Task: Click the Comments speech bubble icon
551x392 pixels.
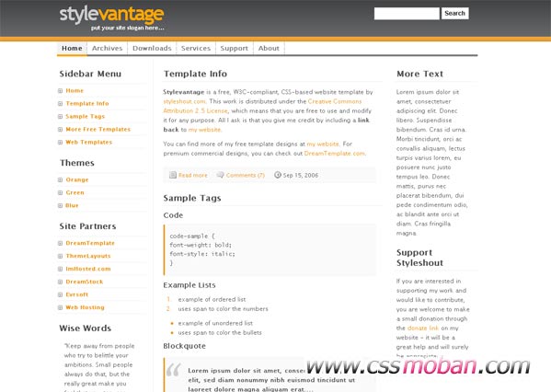Action: (220, 175)
